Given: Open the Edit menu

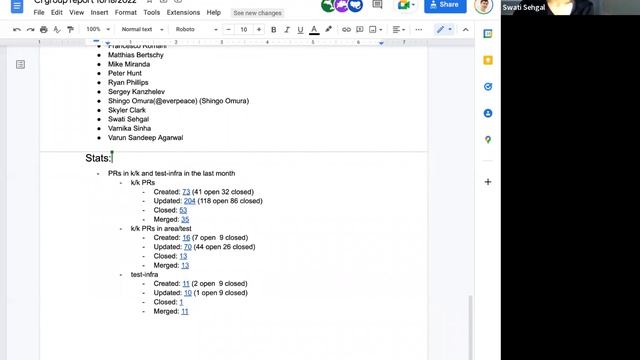Looking at the screenshot, I should 56,13.
